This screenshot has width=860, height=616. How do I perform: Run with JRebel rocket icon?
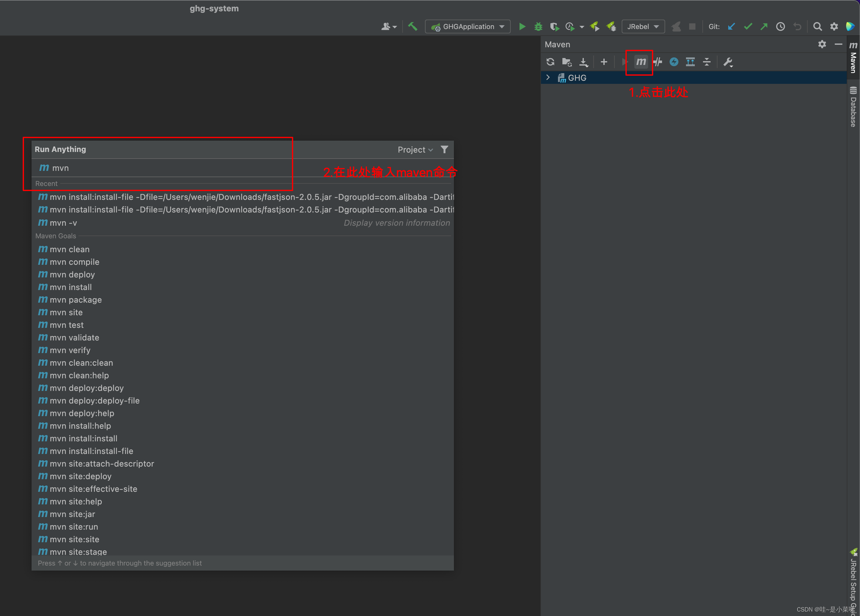click(595, 26)
